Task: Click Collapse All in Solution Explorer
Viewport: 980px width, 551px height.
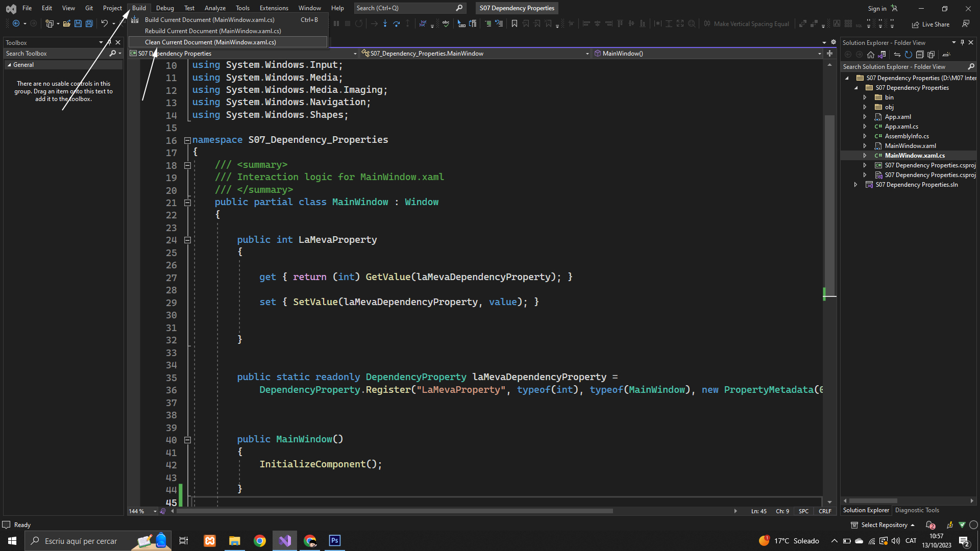Action: coord(920,55)
